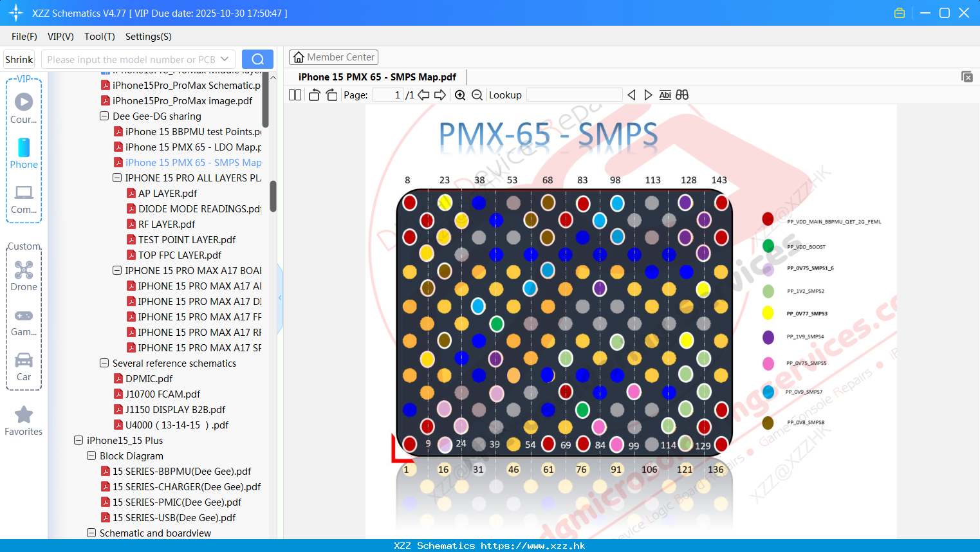Go to previous page arrow
The image size is (980, 552).
(423, 95)
